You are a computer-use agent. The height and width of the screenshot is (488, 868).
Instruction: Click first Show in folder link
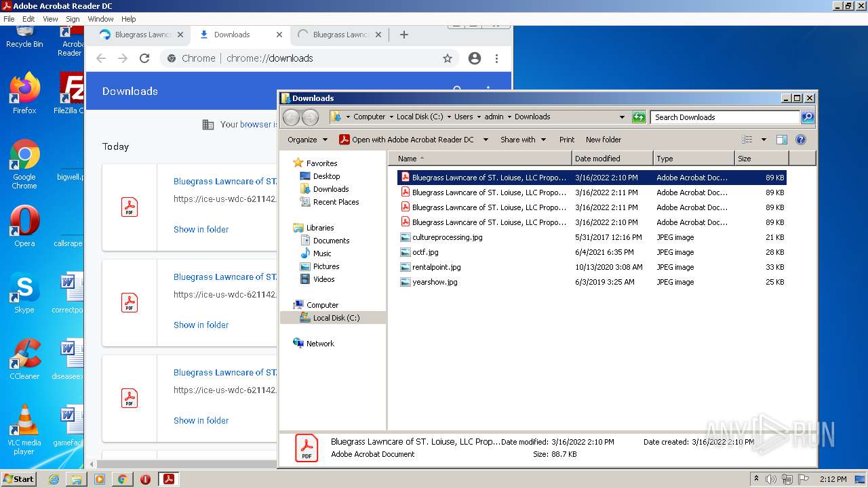(201, 229)
